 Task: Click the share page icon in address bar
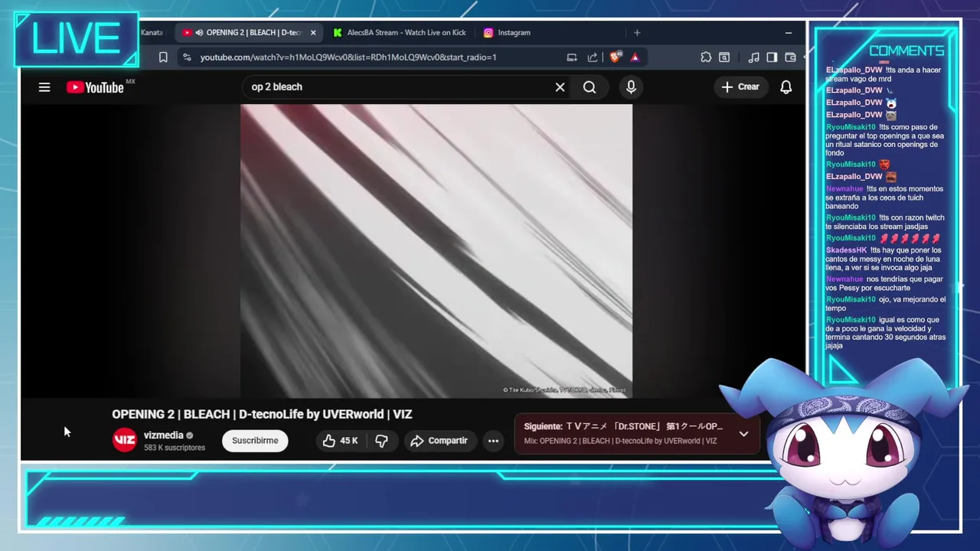click(593, 57)
